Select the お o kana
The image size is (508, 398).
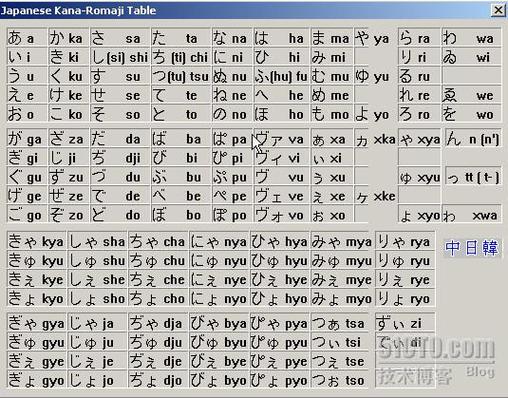pos(27,114)
